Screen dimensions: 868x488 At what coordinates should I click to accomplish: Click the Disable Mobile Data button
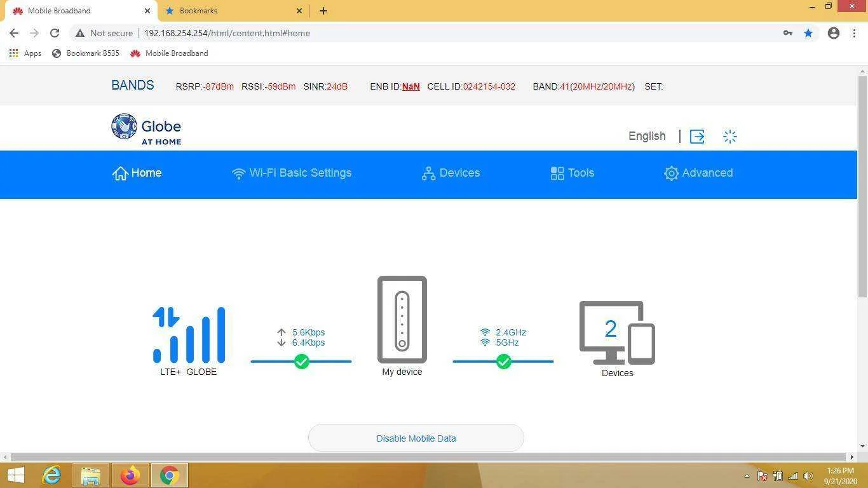[x=416, y=438]
